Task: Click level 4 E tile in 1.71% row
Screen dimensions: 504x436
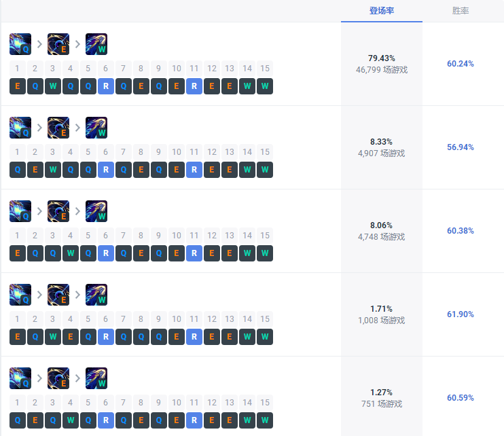Action: (x=71, y=337)
